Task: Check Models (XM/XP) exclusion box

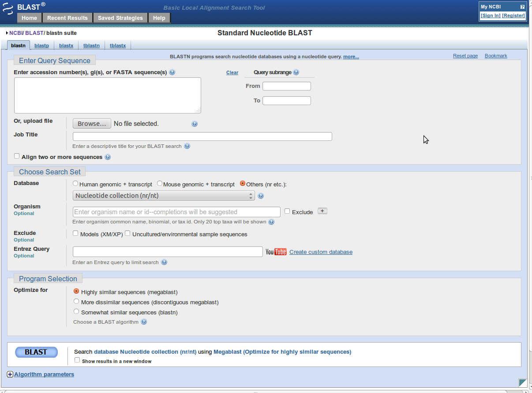Action: 75,233
